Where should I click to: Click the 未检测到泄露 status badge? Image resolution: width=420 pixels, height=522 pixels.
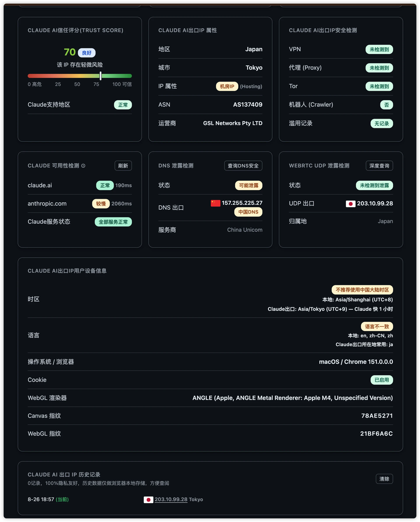374,186
